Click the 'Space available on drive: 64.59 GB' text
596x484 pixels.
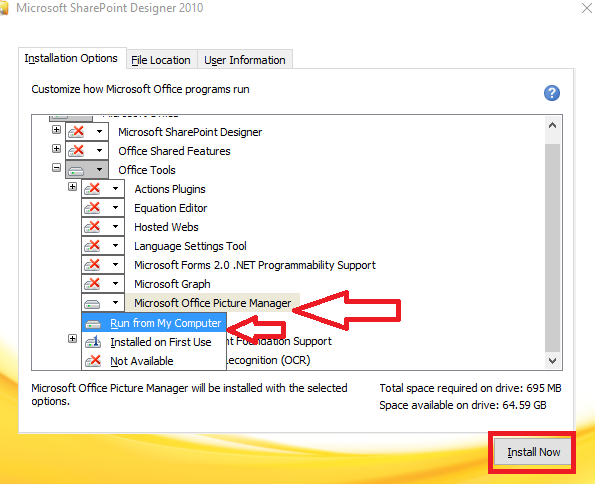463,405
